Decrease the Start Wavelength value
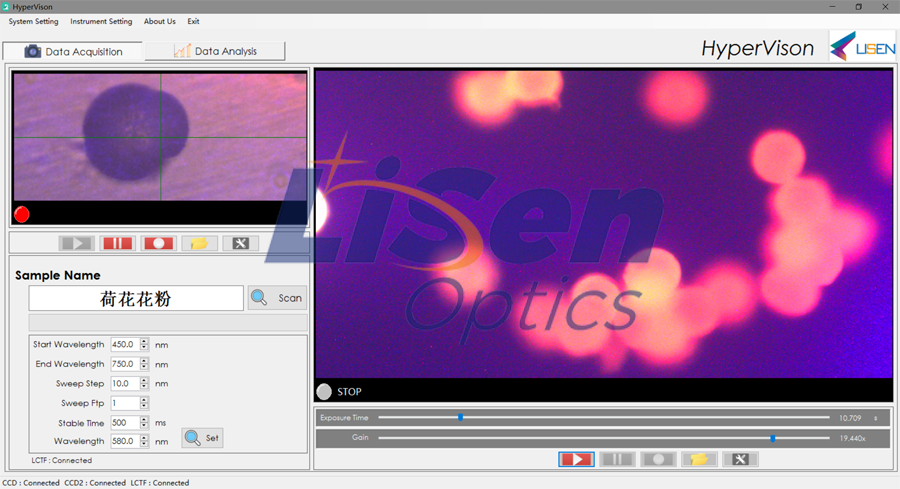This screenshot has height=489, width=900. tap(144, 348)
